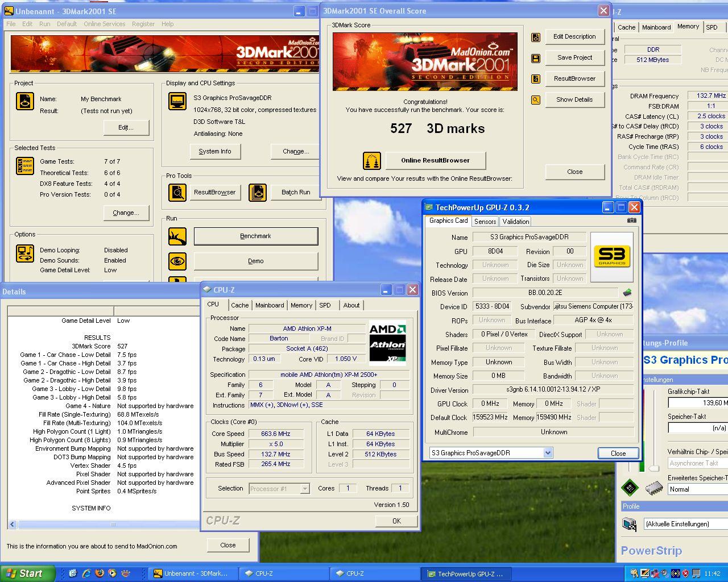Open Internet Explorer from the quick launch bar
The image size is (728, 582).
pos(86,573)
